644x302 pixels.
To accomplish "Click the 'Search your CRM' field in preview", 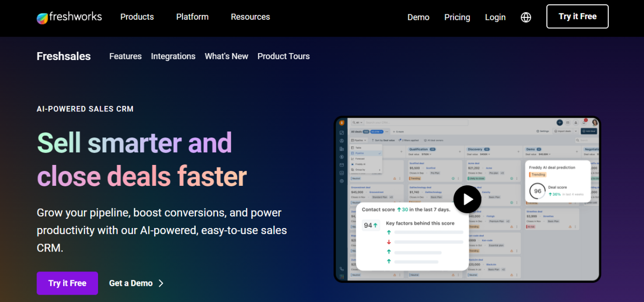I will click(416, 123).
